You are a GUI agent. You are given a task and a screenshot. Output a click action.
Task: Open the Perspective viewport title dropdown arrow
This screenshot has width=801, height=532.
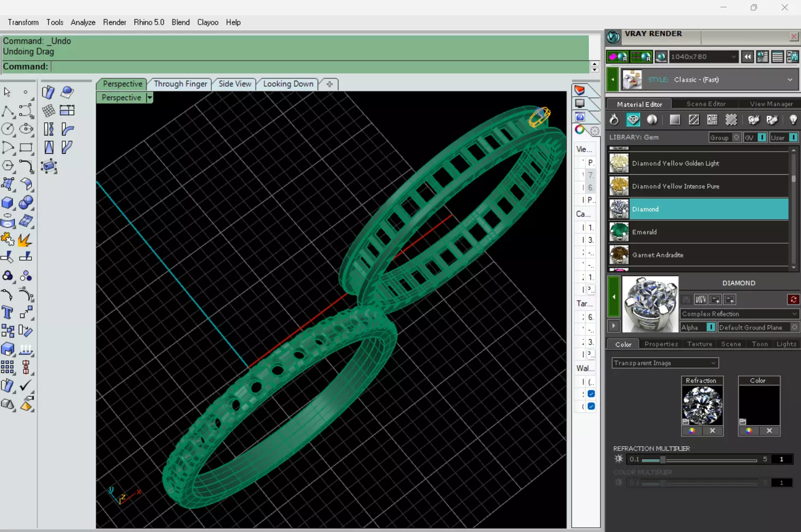150,97
